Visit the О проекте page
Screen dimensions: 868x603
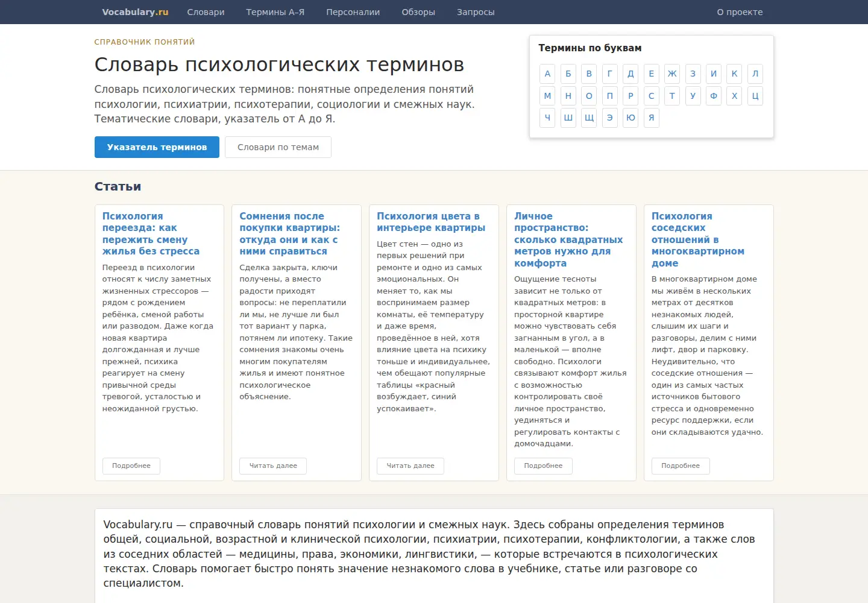coord(740,12)
